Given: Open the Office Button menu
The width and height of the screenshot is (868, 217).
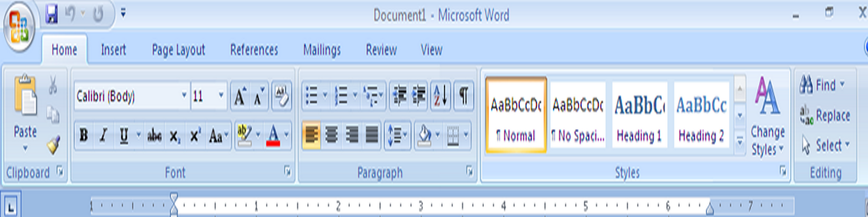Looking at the screenshot, I should [19, 27].
